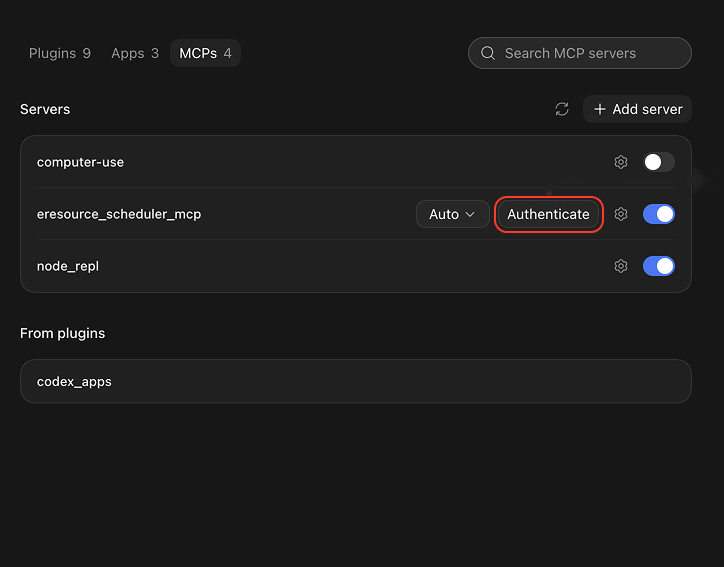724x567 pixels.
Task: Click the Servers section heading
Action: [x=45, y=109]
